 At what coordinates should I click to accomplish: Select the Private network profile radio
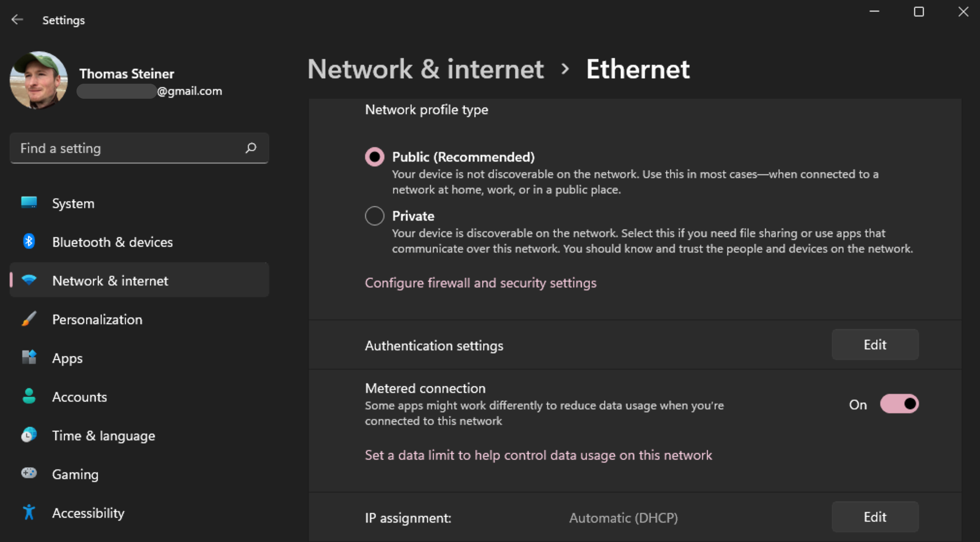point(374,216)
